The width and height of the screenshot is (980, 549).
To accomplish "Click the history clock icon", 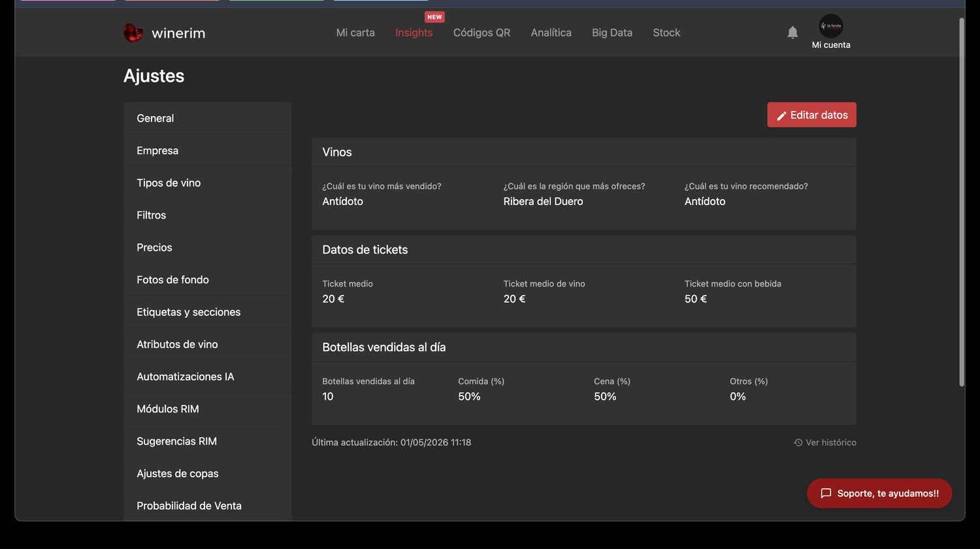I will [798, 443].
